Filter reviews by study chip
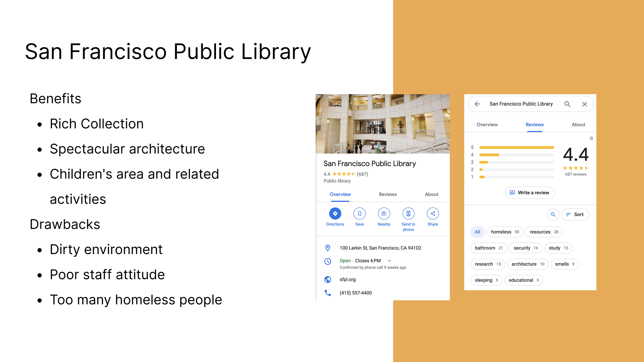The width and height of the screenshot is (644, 362). [x=558, y=248]
